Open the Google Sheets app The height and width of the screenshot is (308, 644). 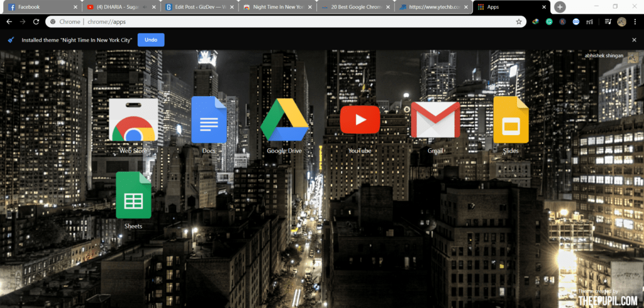133,195
